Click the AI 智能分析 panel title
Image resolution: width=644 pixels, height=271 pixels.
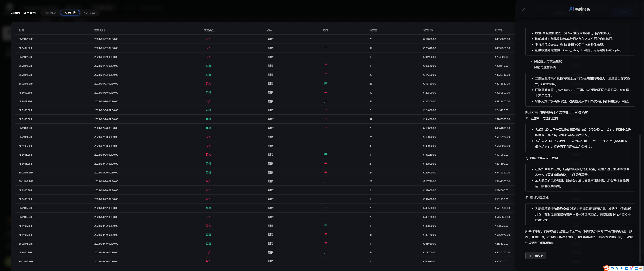[x=580, y=9]
